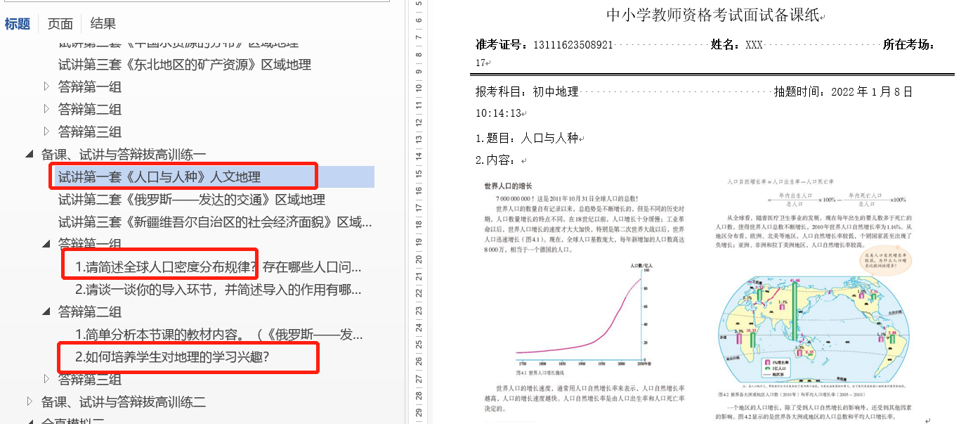Collapse 答辩第二组 containing the 简单分析本节课 question

pyautogui.click(x=47, y=311)
